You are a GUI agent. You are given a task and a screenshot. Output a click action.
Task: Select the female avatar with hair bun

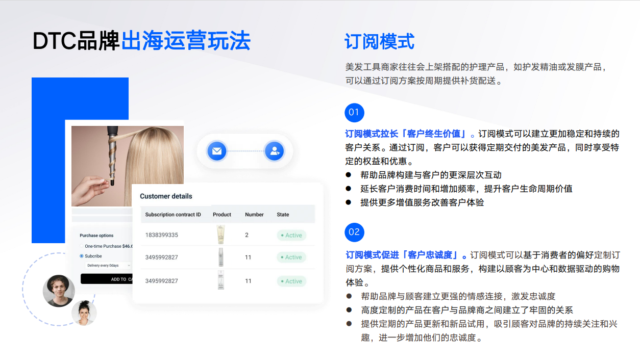(x=84, y=313)
